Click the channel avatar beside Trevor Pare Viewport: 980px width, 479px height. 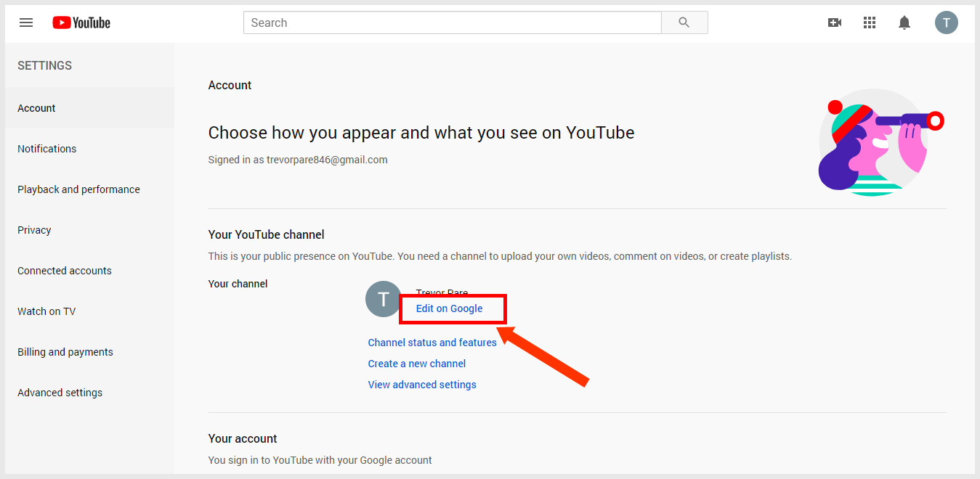384,299
